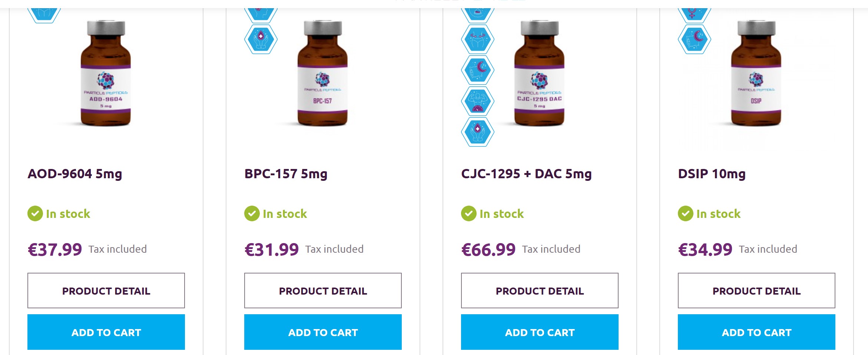View product detail of AOD-9604 5mg
Screen dimensions: 868x355
pyautogui.click(x=106, y=291)
